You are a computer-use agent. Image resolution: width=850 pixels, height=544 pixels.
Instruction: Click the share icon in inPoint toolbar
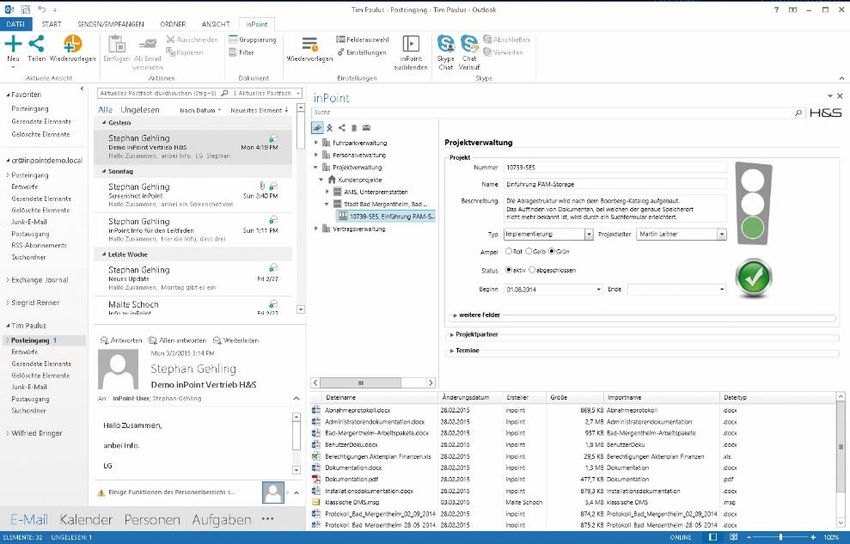coord(342,128)
